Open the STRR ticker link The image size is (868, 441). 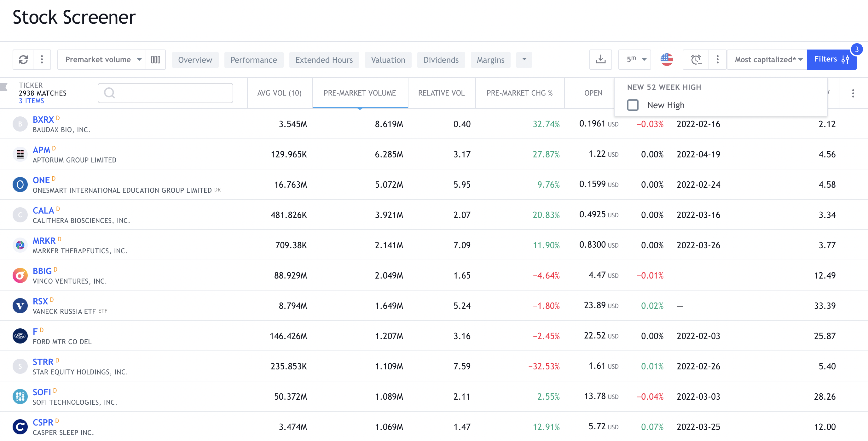click(43, 362)
